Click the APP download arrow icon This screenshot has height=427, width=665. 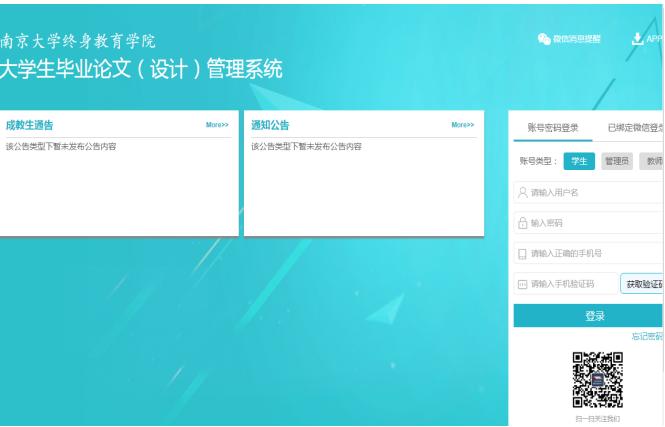coord(637,39)
